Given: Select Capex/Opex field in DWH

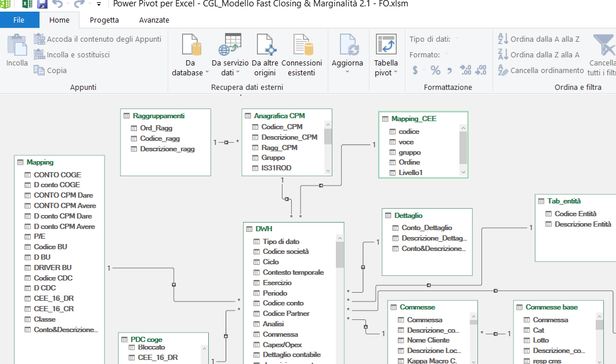Looking at the screenshot, I should [282, 345].
